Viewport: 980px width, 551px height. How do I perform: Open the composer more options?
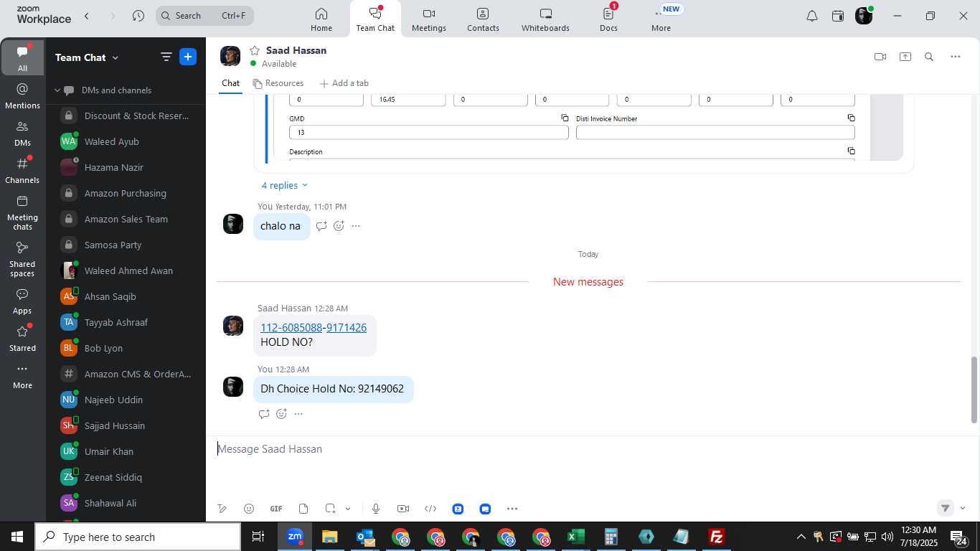(512, 509)
